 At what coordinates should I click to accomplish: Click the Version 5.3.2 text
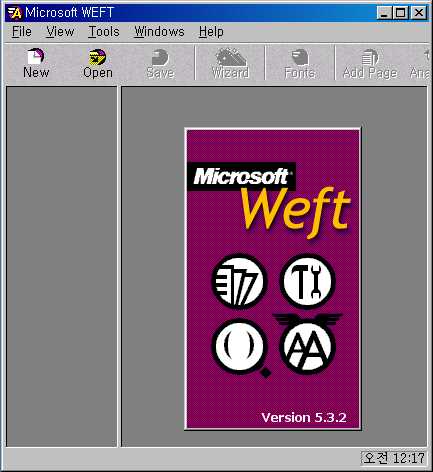(304, 417)
